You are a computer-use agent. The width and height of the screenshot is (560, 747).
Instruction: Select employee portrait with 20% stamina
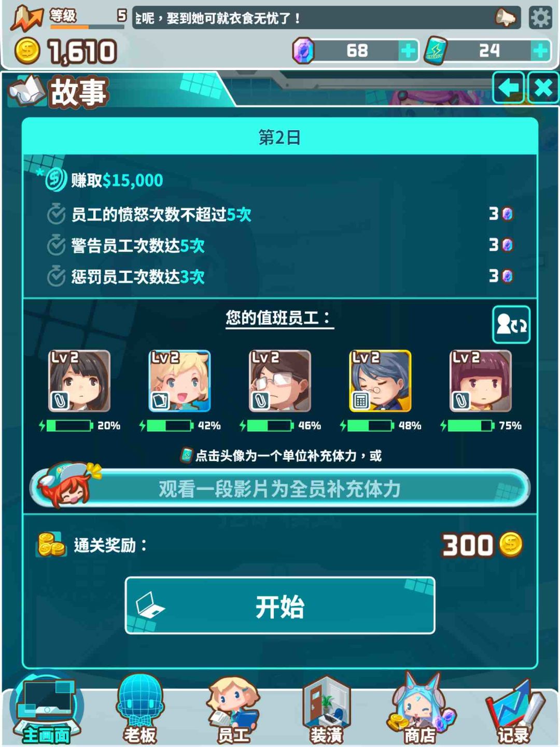pos(79,381)
